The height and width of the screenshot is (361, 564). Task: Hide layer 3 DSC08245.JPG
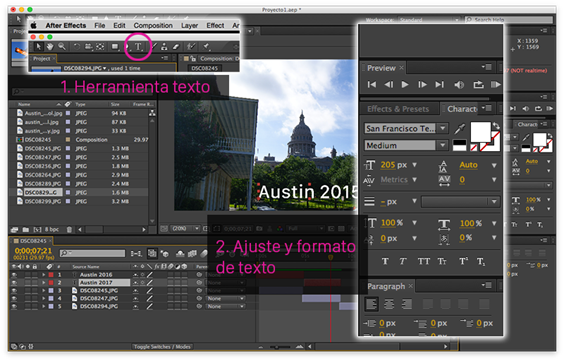[x=14, y=291]
